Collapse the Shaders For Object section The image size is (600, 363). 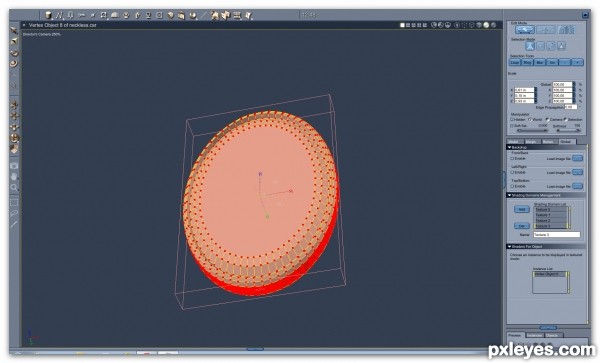click(x=509, y=247)
